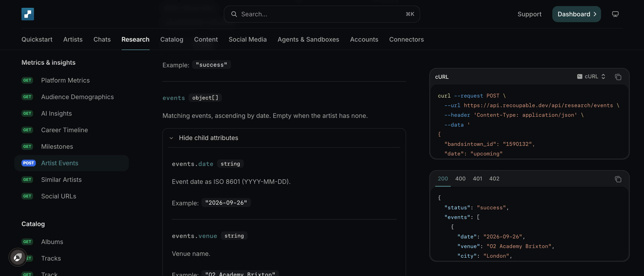Viewport: 644px width, 276px height.
Task: Open the Support link
Action: click(529, 14)
